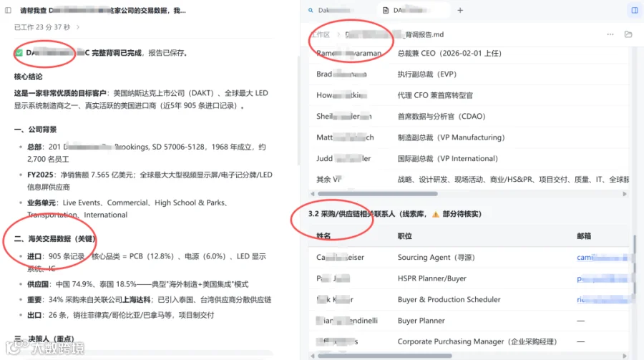The width and height of the screenshot is (644, 360).
Task: Open the HSPR Planner/Buyer email link
Action: point(602,278)
